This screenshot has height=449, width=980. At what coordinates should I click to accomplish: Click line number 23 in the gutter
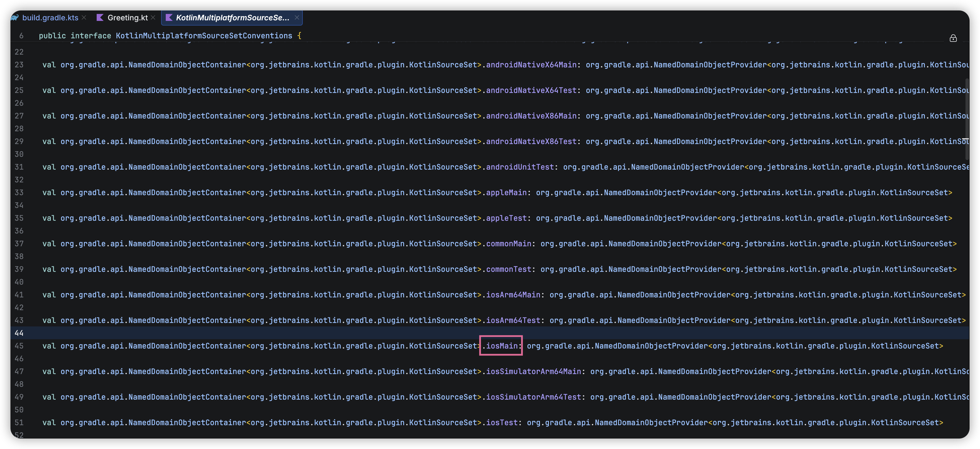(19, 65)
